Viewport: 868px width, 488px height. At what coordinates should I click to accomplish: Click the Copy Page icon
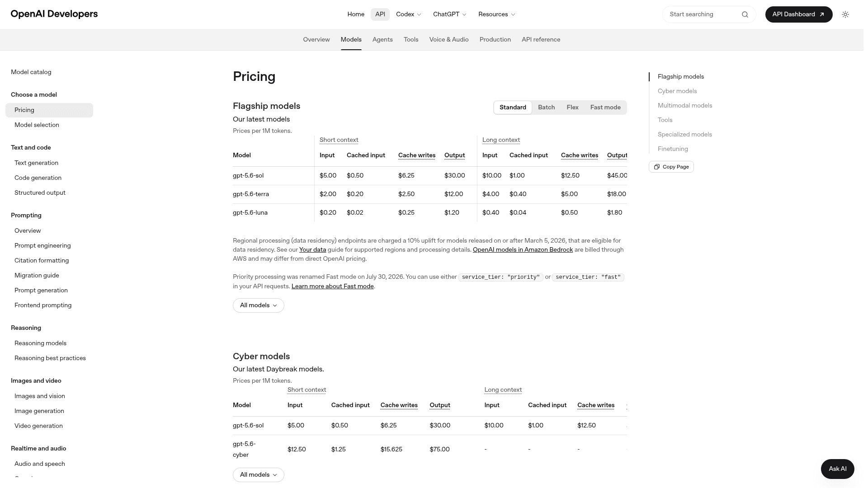coord(657,167)
